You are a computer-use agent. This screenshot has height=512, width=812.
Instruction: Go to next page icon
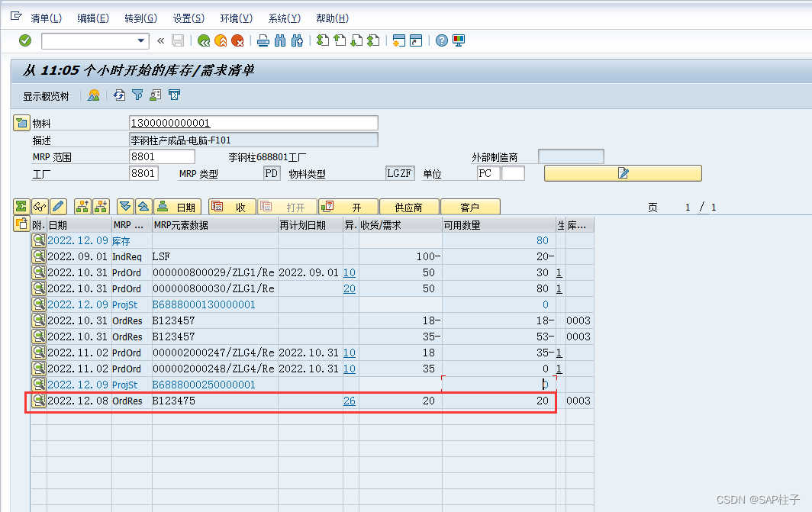click(x=357, y=40)
